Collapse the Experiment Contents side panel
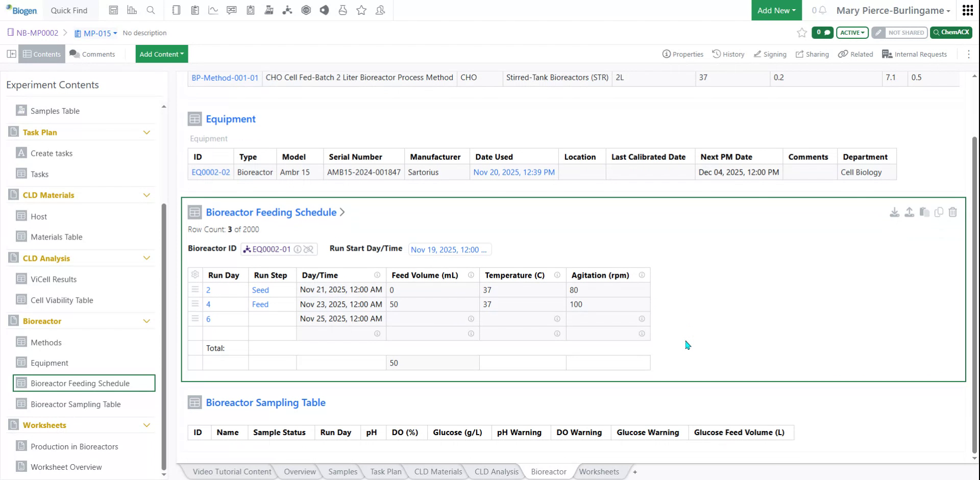The width and height of the screenshot is (980, 480). pyautogui.click(x=11, y=54)
